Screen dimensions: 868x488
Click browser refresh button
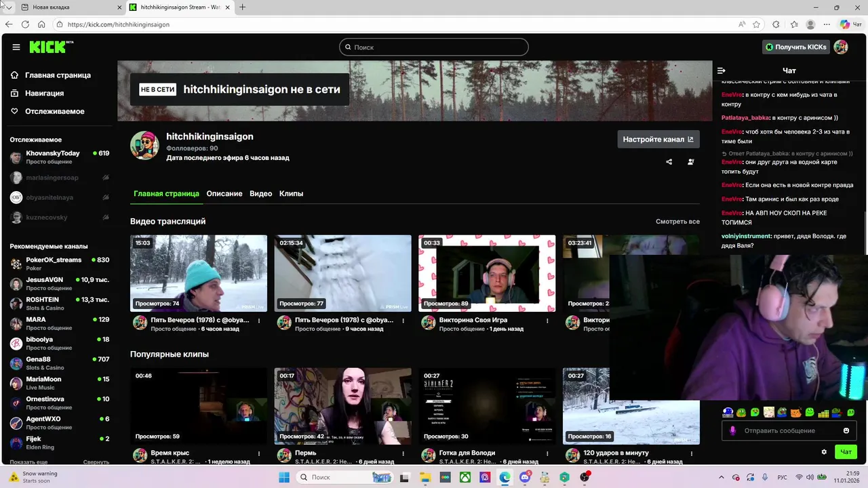(x=25, y=24)
